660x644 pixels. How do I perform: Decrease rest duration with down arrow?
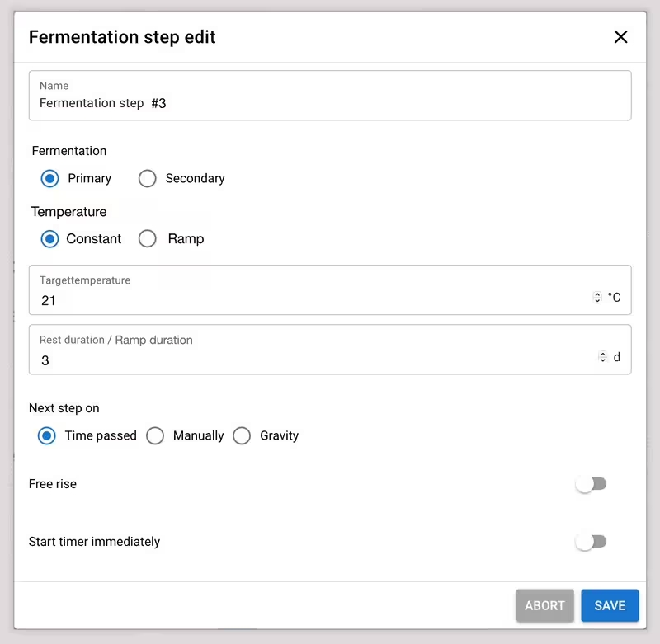603,360
